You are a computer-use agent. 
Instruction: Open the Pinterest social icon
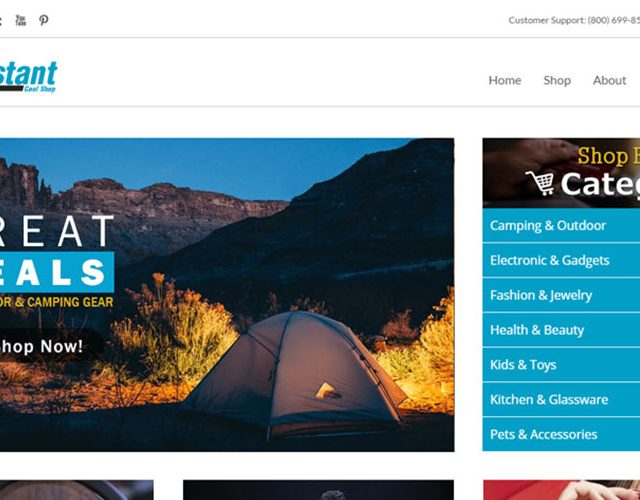(44, 20)
